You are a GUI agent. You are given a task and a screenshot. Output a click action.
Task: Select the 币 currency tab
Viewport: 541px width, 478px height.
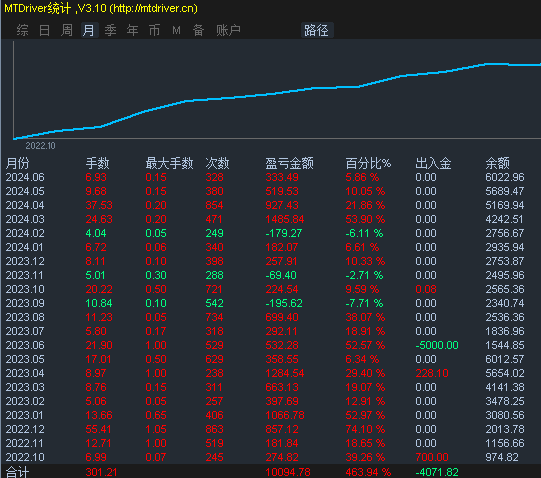click(154, 30)
